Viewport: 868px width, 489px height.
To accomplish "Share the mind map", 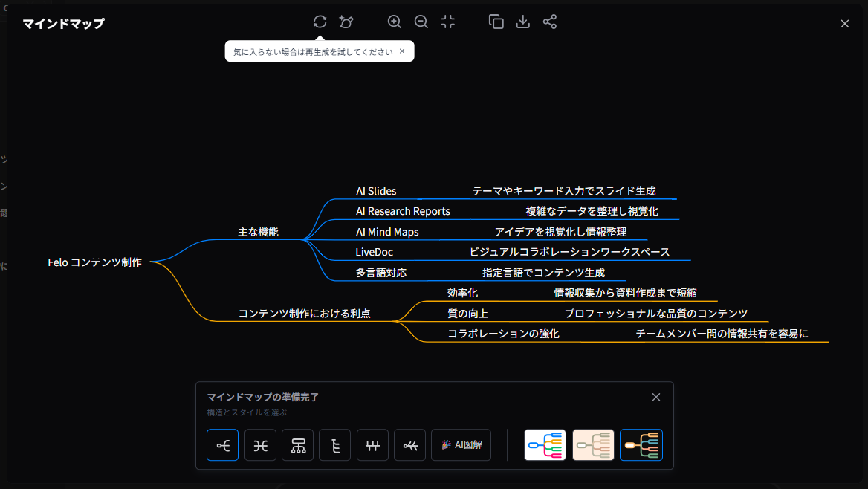I will pos(550,22).
